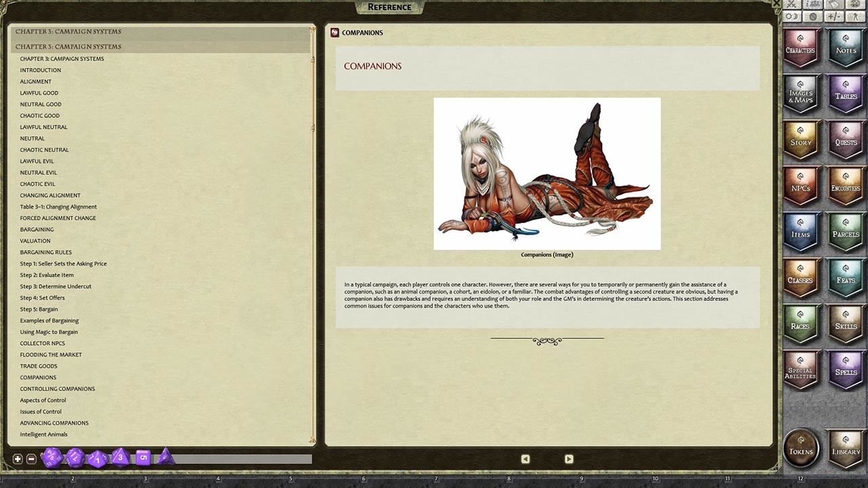Open the Spells panel
Viewport: 868px width, 488px height.
pyautogui.click(x=845, y=371)
